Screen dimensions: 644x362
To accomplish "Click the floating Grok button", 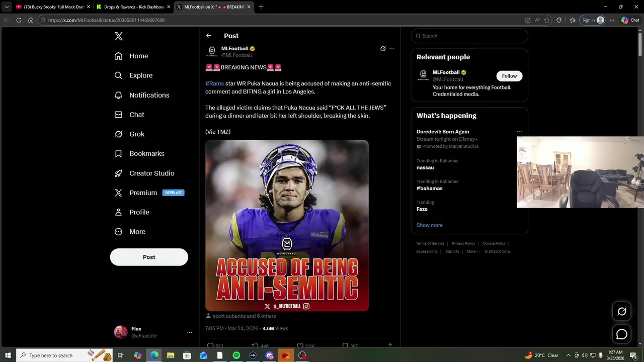I will (x=622, y=311).
